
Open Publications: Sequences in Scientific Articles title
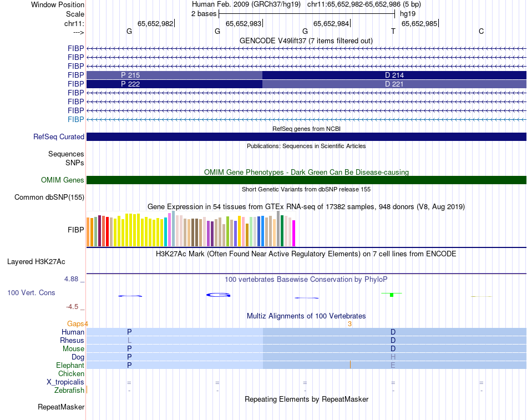coord(306,146)
